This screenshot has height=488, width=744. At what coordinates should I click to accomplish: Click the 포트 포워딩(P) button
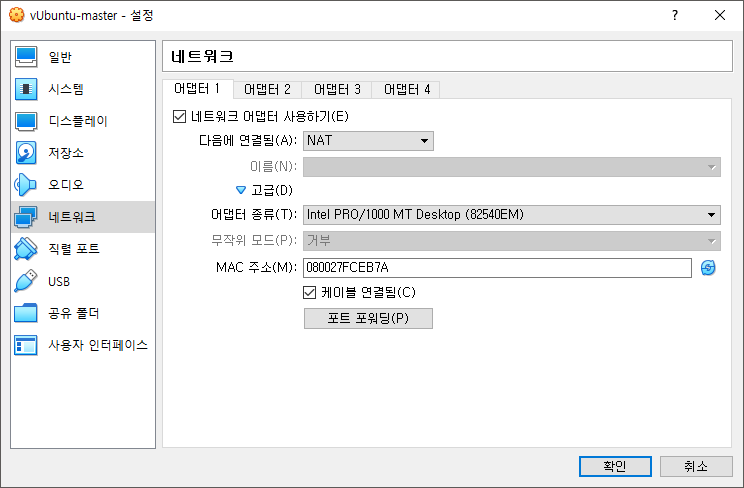[x=368, y=318]
